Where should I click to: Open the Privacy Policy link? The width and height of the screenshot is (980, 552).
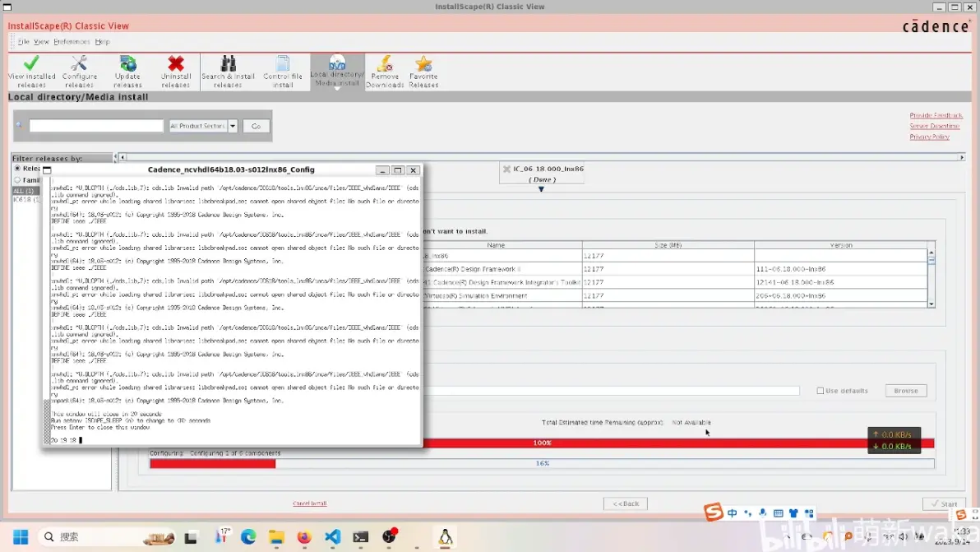pos(929,137)
